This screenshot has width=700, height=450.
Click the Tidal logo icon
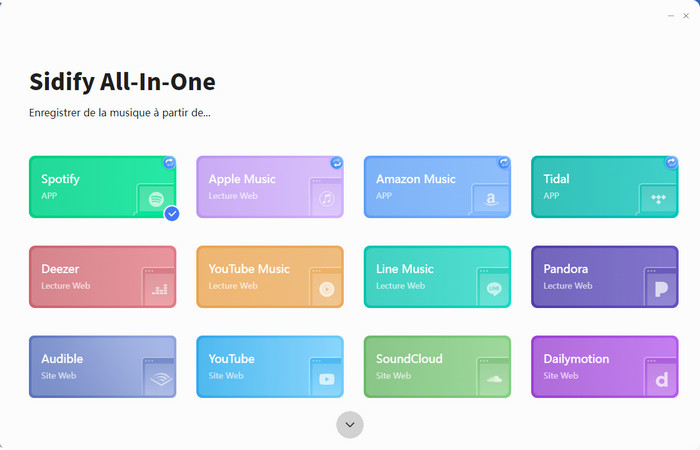pyautogui.click(x=658, y=199)
